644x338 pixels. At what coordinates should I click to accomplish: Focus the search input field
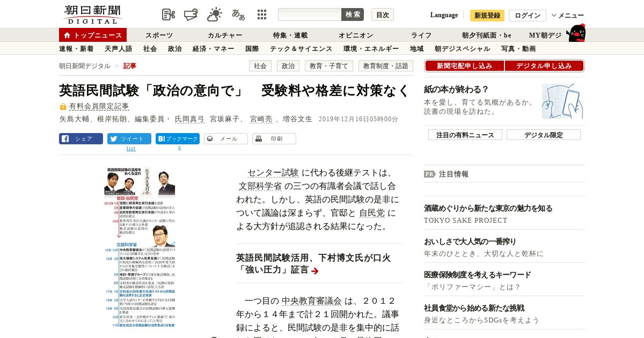click(310, 14)
